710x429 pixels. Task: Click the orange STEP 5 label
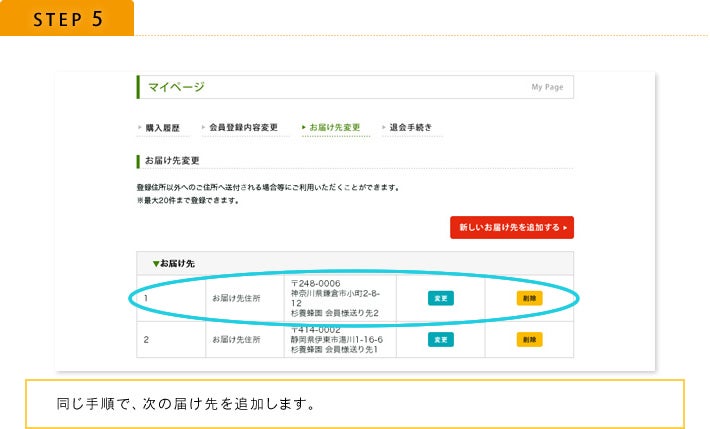tap(66, 19)
